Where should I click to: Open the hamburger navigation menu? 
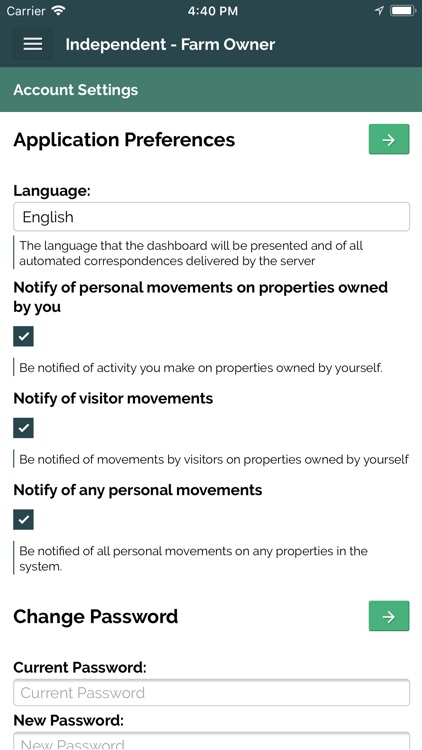coord(33,44)
